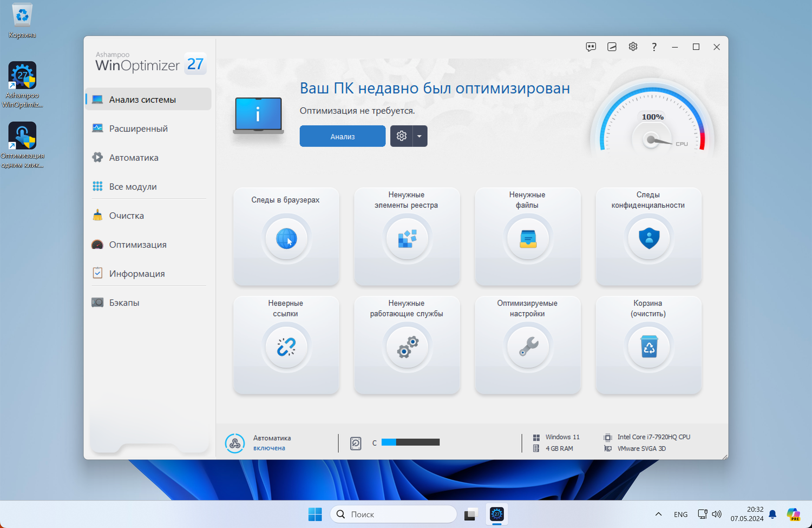Screen dimensions: 812x528
Task: Open the Ненужные файлы card
Action: click(528, 236)
